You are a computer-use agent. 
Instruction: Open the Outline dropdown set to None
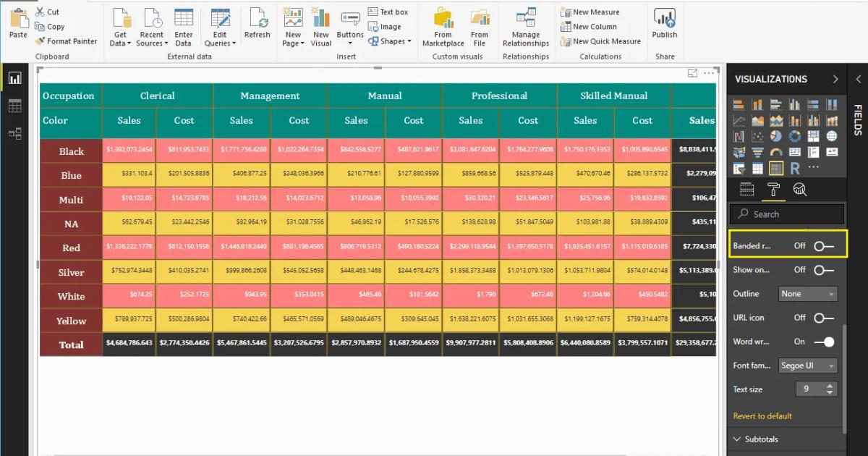click(807, 294)
